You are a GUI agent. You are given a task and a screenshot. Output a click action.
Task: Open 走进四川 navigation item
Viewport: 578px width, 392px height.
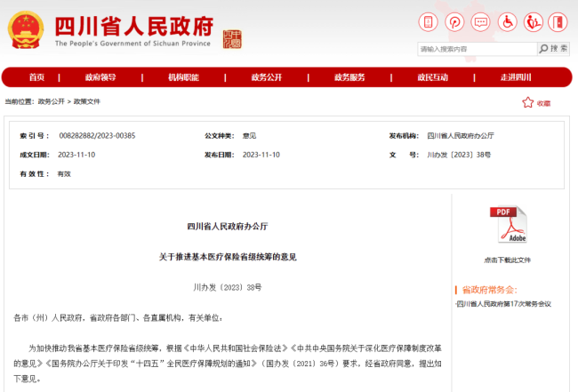(516, 77)
